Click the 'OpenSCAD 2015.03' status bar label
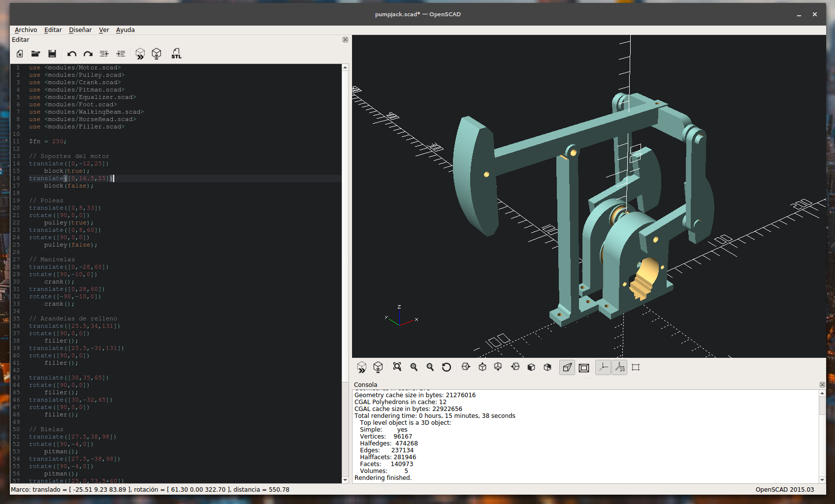This screenshot has height=504, width=835. (785, 490)
